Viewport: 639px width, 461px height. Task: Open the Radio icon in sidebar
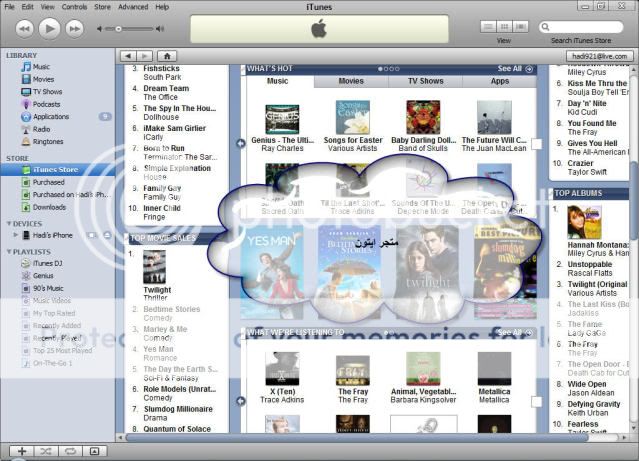click(26, 129)
